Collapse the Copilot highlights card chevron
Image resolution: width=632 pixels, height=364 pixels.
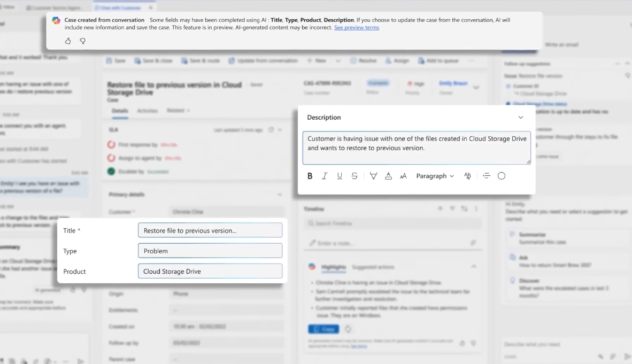pyautogui.click(x=474, y=266)
